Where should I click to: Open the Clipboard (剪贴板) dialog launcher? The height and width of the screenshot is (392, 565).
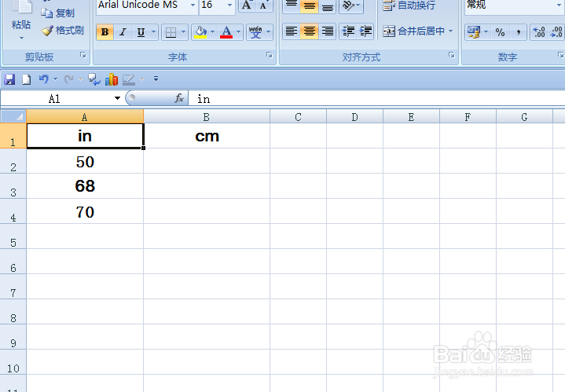click(83, 55)
